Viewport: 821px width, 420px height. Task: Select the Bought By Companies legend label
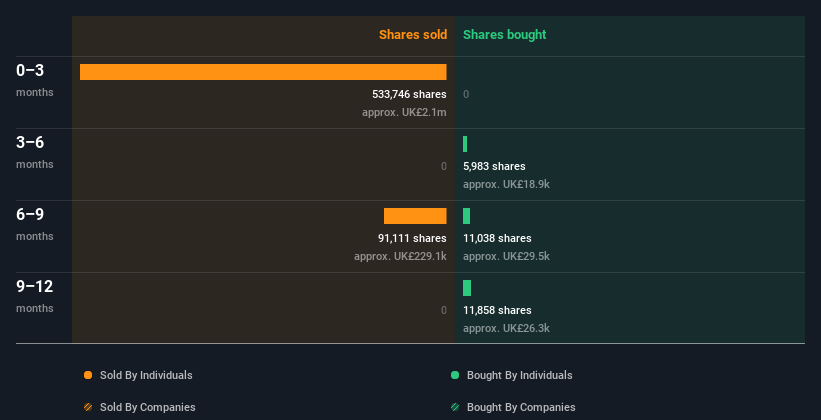coord(521,407)
